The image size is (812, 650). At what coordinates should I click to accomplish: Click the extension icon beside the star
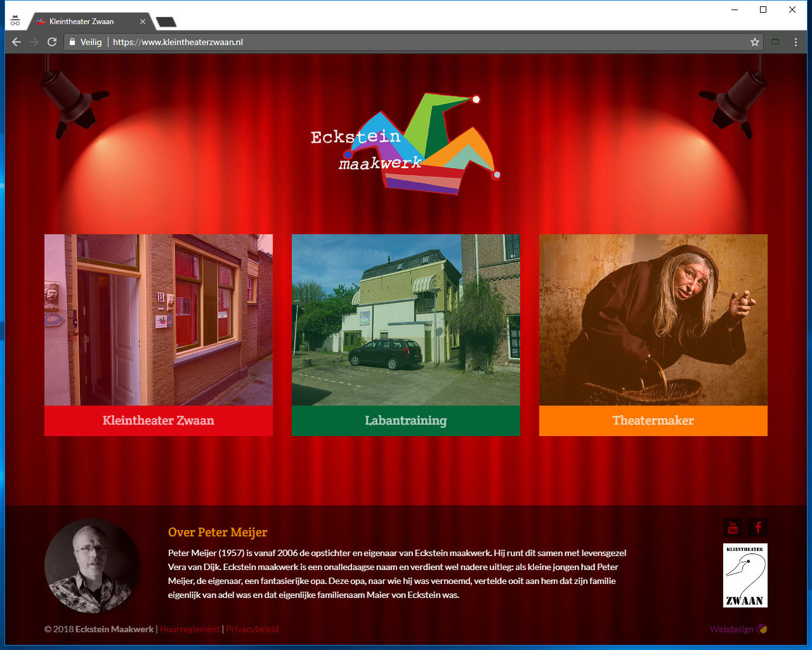click(x=775, y=42)
